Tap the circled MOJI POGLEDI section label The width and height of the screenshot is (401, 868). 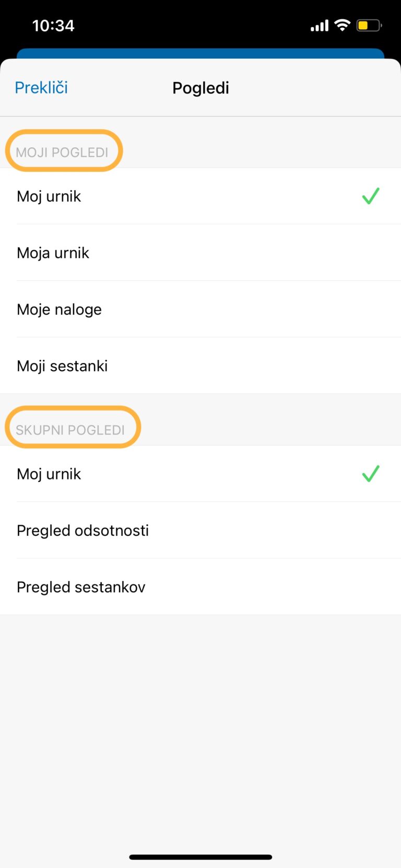(x=63, y=151)
